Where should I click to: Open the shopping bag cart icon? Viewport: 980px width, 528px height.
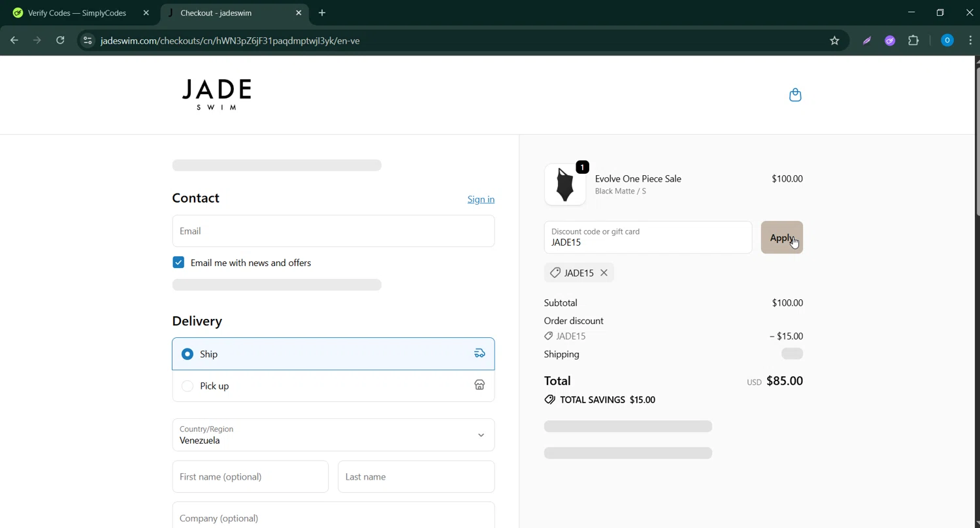coord(795,95)
